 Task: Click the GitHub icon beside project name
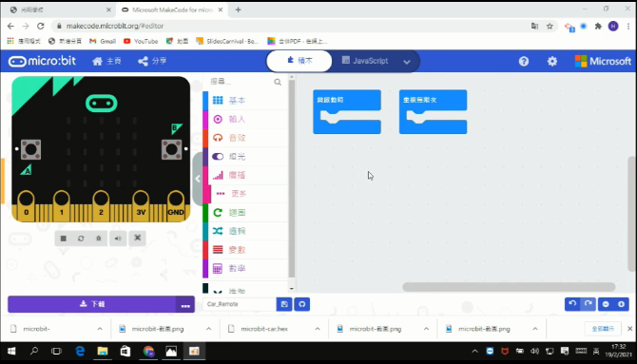point(301,304)
